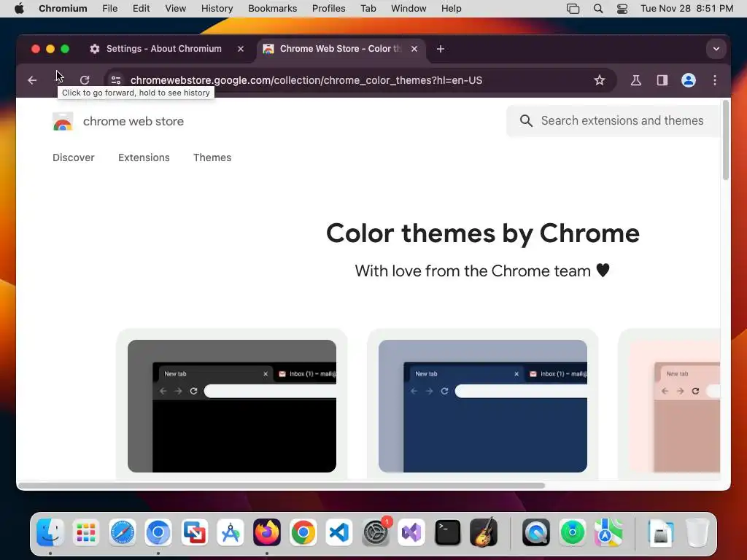
Task: Click the Stage Manager icon in menu bar
Action: 573,9
